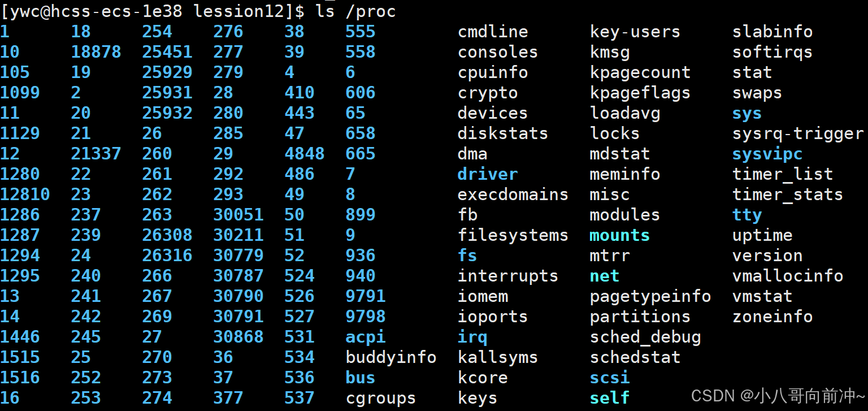Click the 'acpi' directory entry
This screenshot has width=868, height=411.
(x=365, y=337)
